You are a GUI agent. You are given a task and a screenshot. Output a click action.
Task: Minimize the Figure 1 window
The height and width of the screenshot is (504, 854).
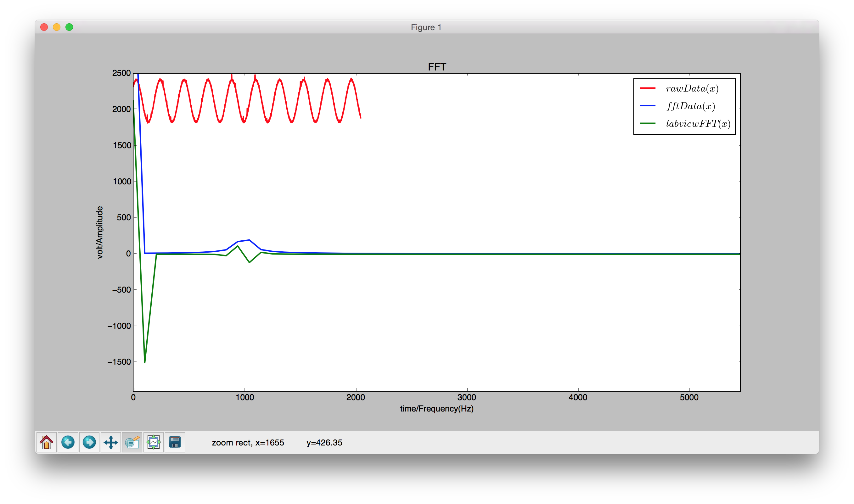57,27
